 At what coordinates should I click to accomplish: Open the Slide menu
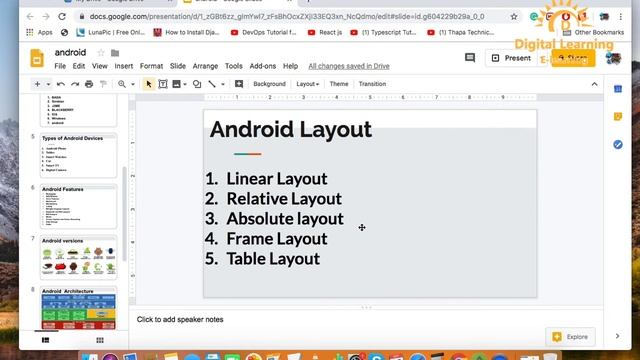[x=178, y=66]
